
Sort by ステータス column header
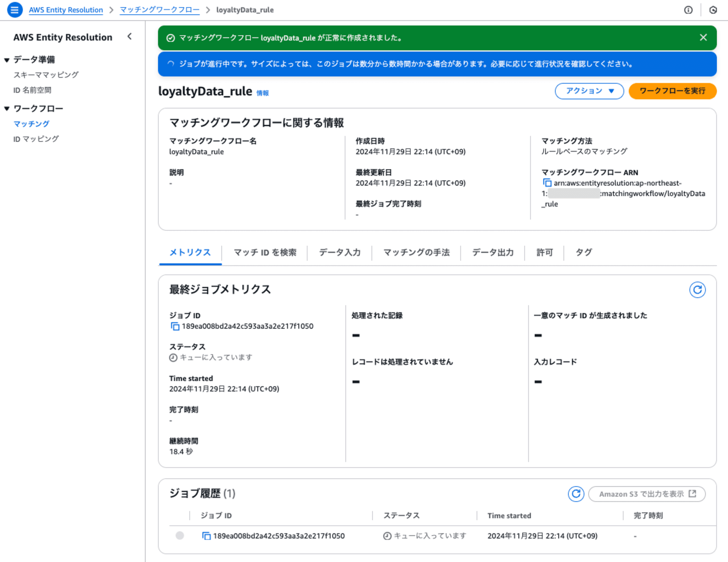click(401, 515)
